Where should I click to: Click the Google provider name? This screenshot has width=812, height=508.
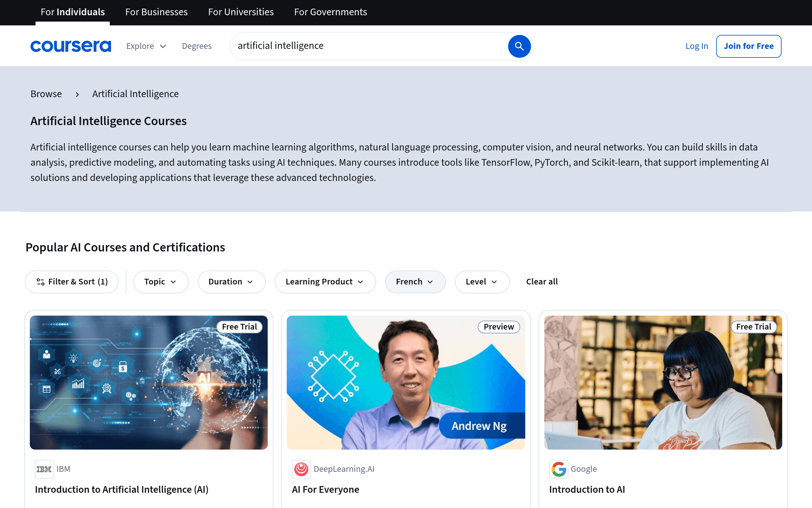[x=584, y=469]
